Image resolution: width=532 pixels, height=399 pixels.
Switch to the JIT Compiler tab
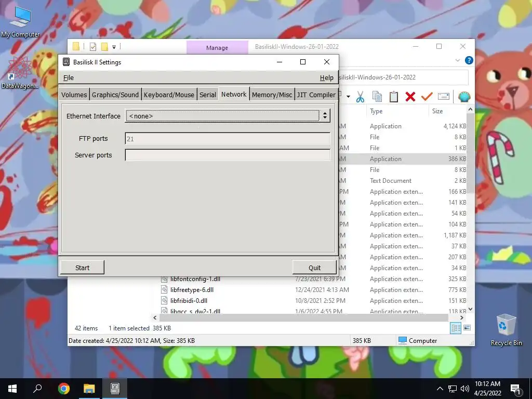point(316,95)
